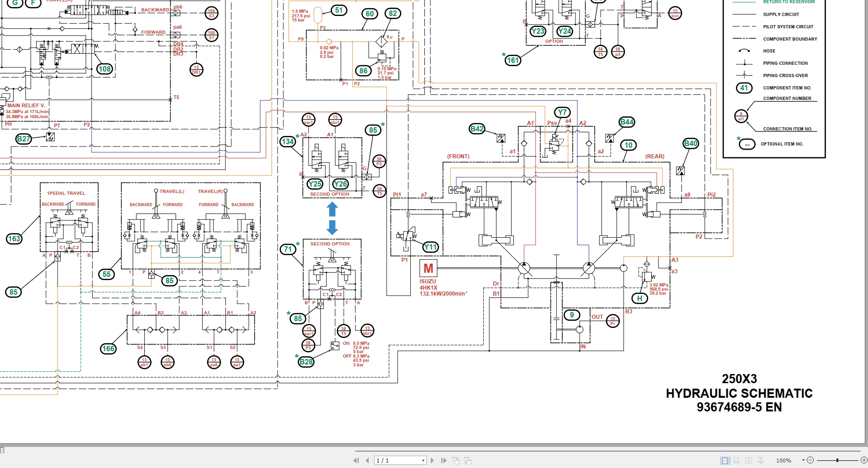Select the single page display mode
Image resolution: width=868 pixels, height=468 pixels.
[724, 460]
